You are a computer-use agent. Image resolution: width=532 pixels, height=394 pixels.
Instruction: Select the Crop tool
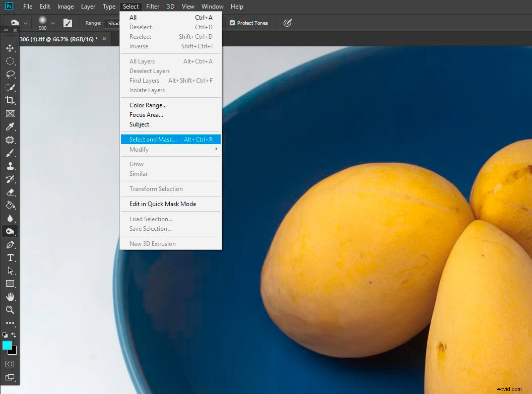10,100
